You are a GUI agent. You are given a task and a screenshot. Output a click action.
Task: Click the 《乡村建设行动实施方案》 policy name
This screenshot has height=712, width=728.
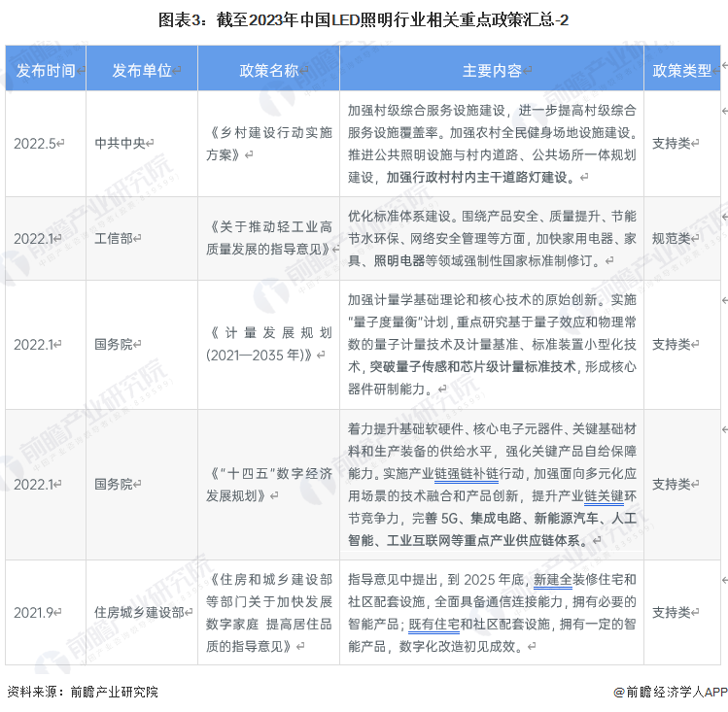pyautogui.click(x=268, y=143)
